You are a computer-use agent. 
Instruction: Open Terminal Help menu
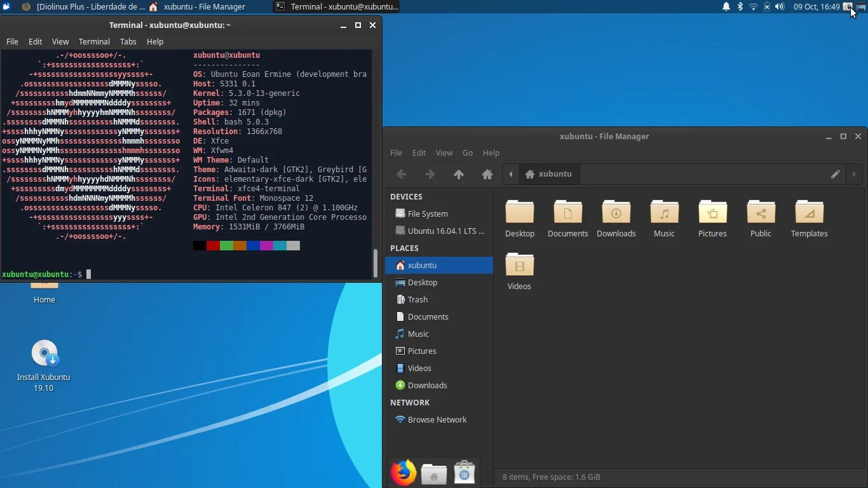point(155,41)
